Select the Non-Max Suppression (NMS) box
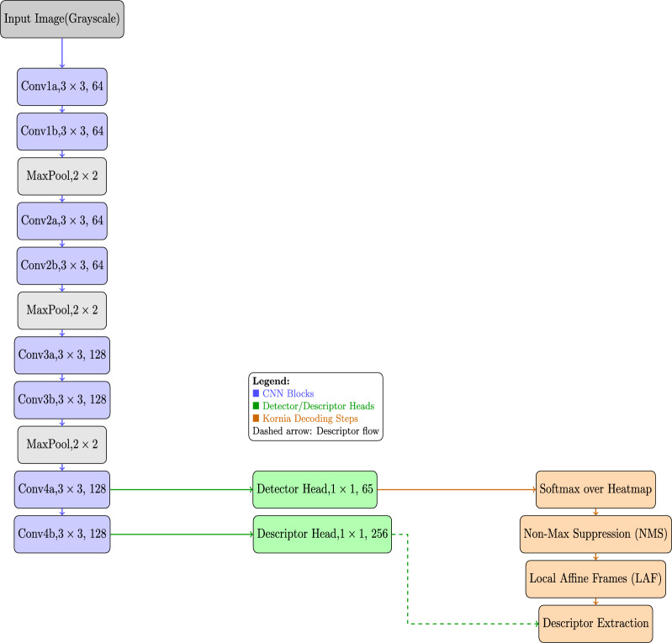This screenshot has width=672, height=643. (x=595, y=535)
